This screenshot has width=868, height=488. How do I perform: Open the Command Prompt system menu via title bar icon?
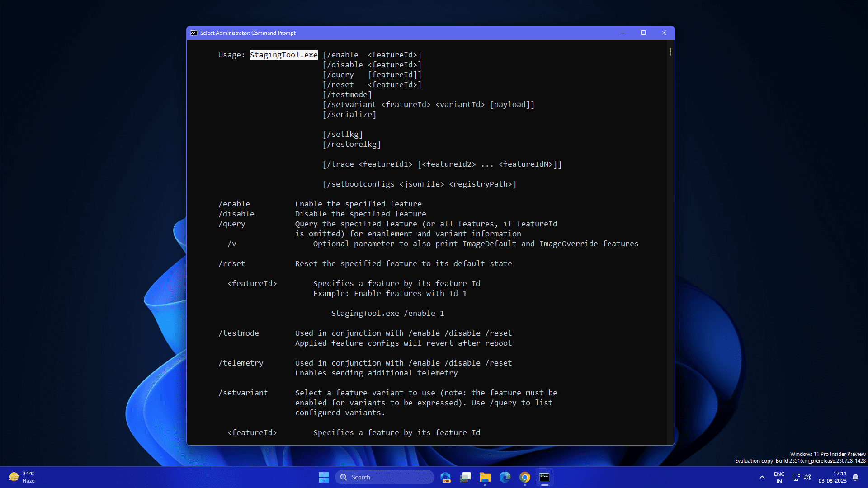pyautogui.click(x=193, y=33)
